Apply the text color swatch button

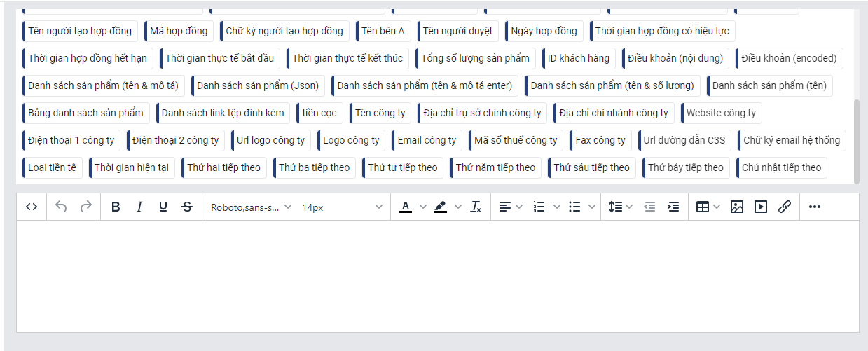point(405,207)
